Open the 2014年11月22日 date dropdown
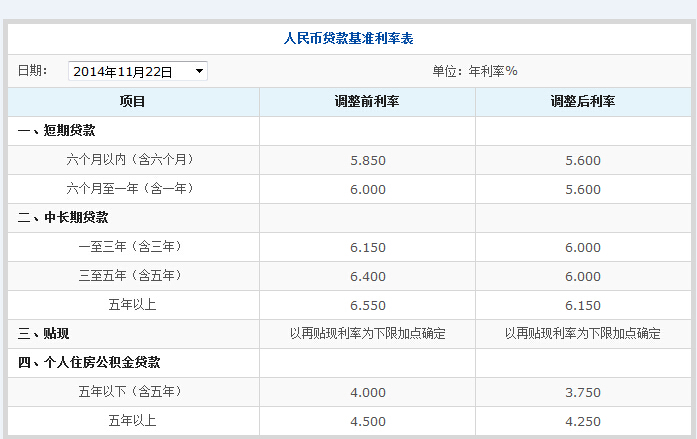The image size is (697, 439). 138,71
